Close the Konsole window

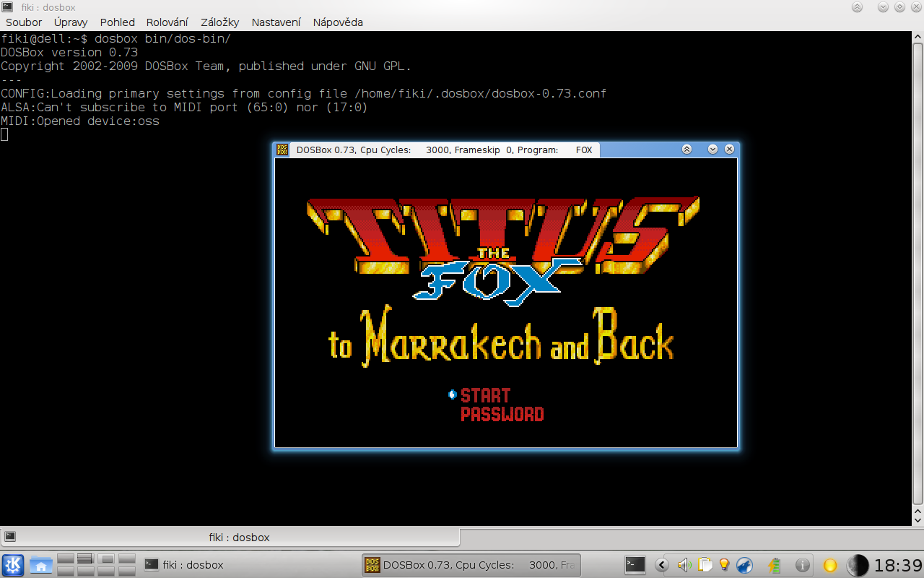click(x=915, y=7)
